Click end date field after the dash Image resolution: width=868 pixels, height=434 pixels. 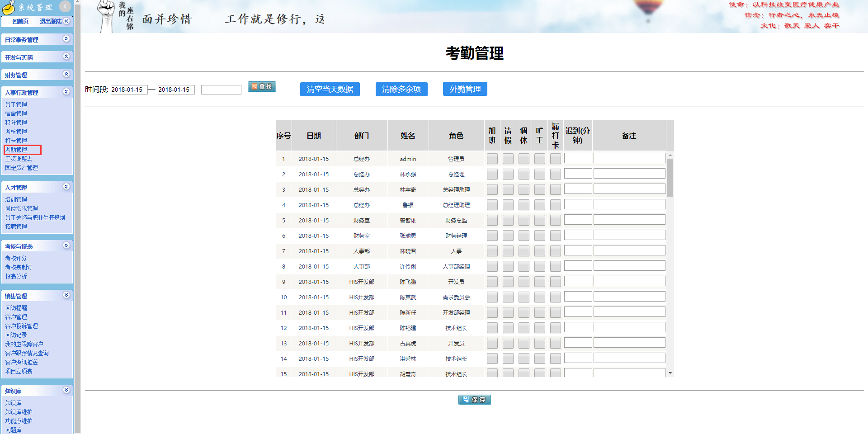click(x=176, y=90)
